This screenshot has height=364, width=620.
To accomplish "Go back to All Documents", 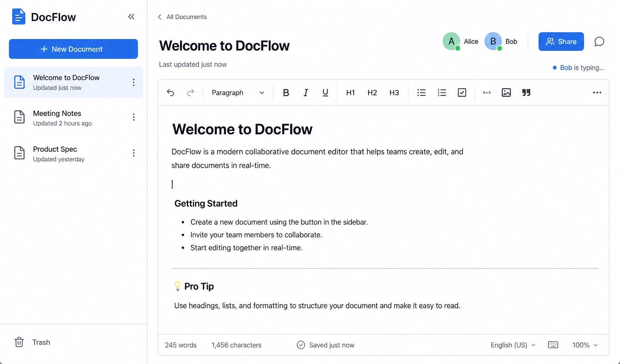I will (x=182, y=17).
